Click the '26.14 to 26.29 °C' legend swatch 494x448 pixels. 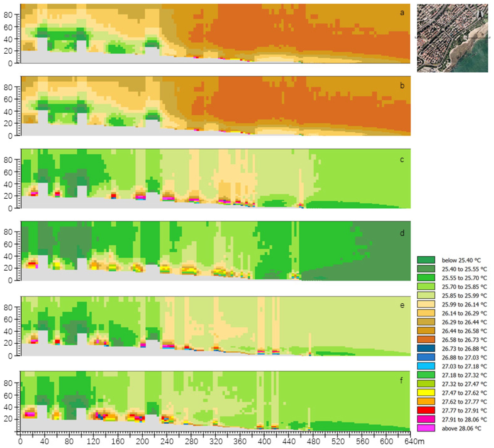coord(426,313)
